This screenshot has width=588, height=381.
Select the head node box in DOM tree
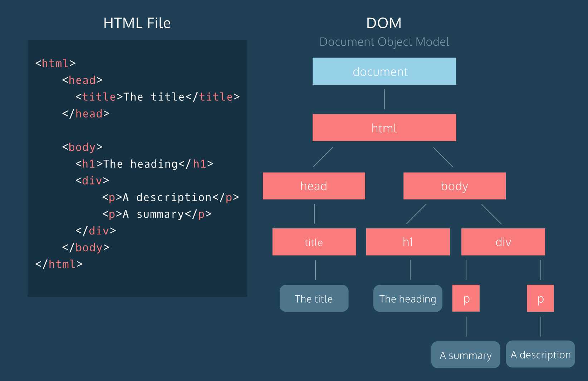[314, 186]
